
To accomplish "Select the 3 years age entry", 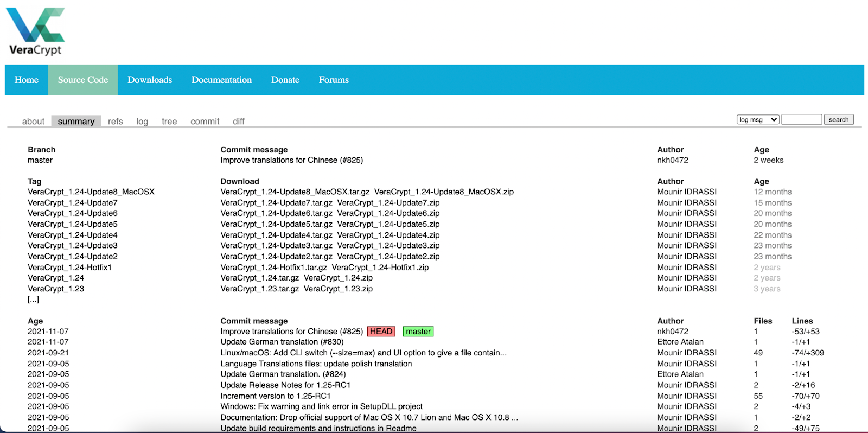I will click(767, 289).
